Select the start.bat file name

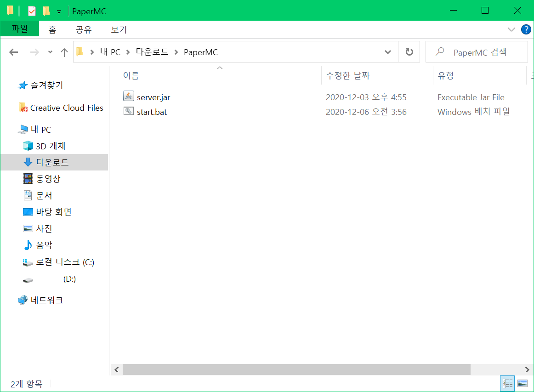(x=152, y=112)
